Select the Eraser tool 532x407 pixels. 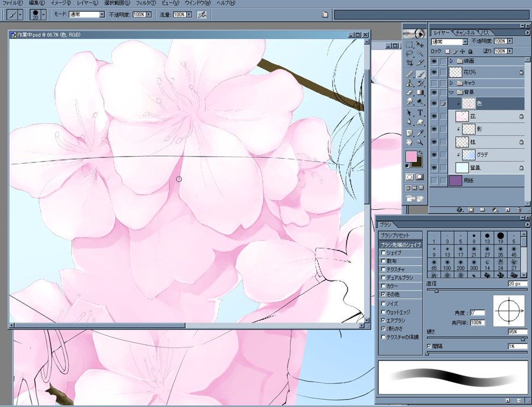(410, 92)
